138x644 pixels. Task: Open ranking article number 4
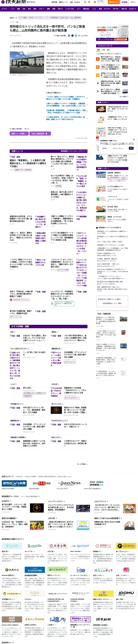[112, 83]
